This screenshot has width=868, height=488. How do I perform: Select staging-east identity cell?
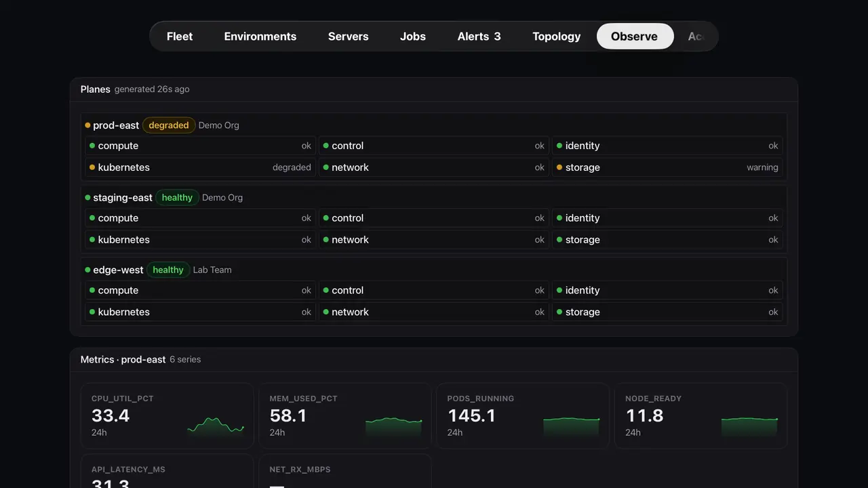coord(667,218)
